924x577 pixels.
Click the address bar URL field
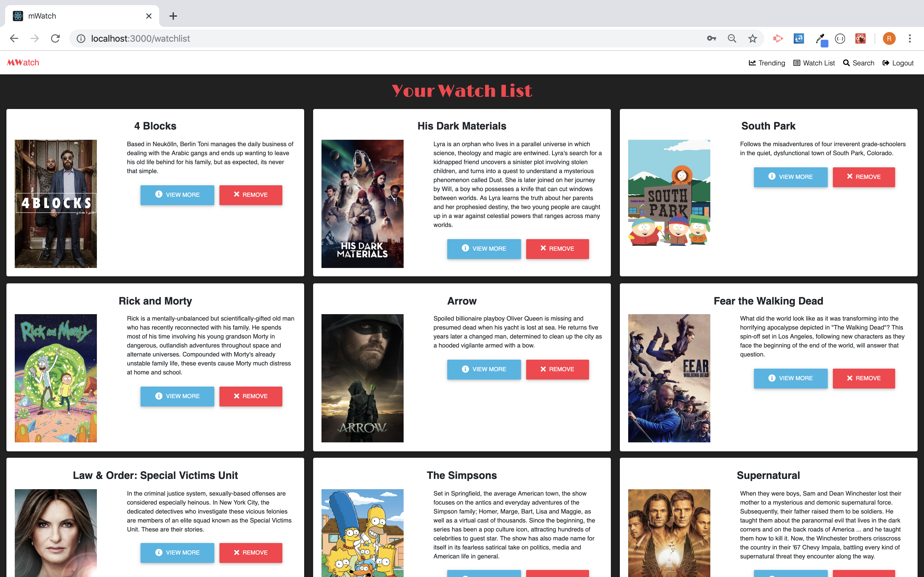(344, 38)
